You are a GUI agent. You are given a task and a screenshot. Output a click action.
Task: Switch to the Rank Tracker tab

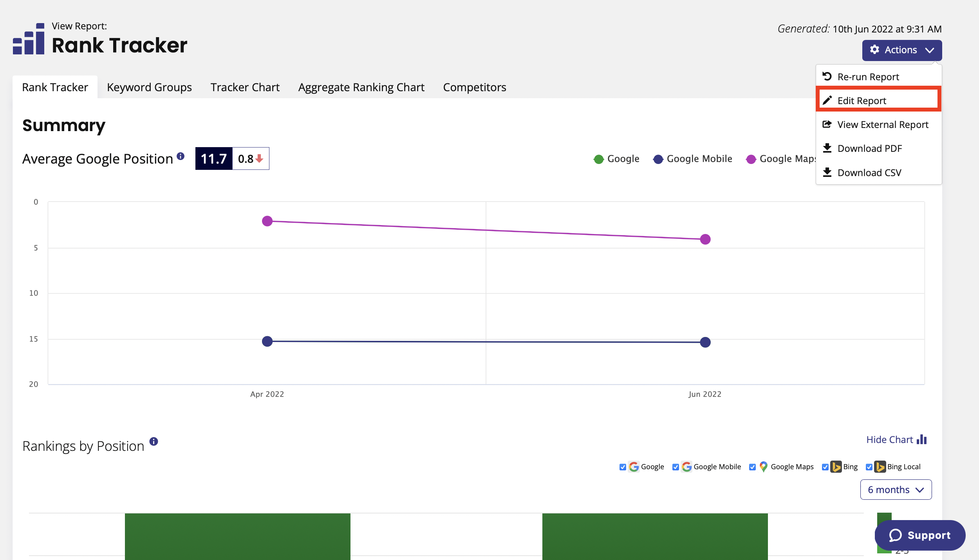55,87
